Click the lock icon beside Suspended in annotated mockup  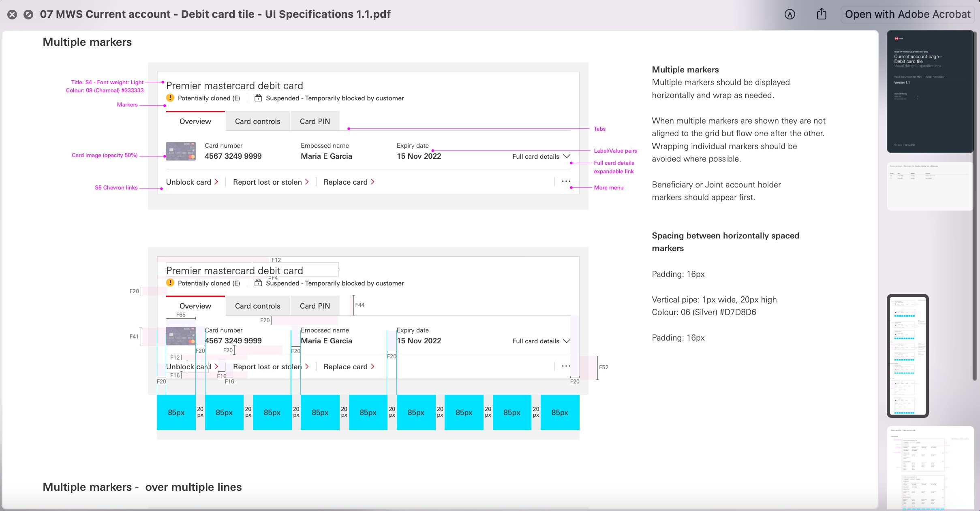pyautogui.click(x=258, y=98)
